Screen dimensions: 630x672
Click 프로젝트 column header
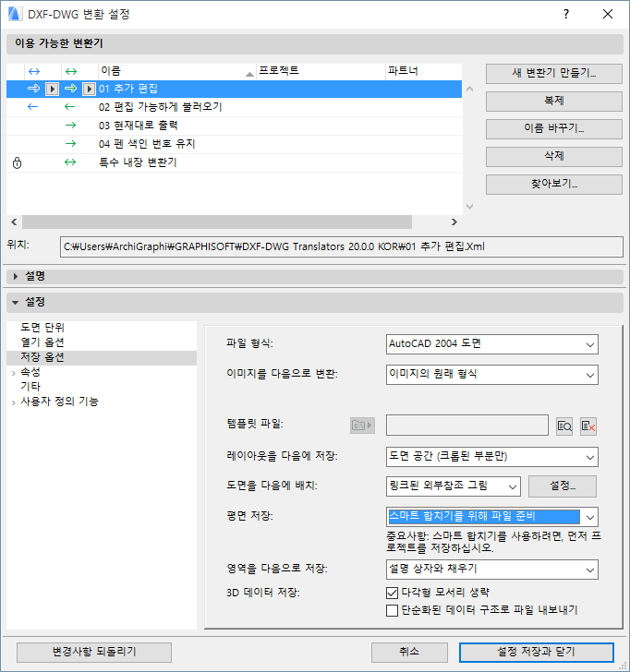321,71
